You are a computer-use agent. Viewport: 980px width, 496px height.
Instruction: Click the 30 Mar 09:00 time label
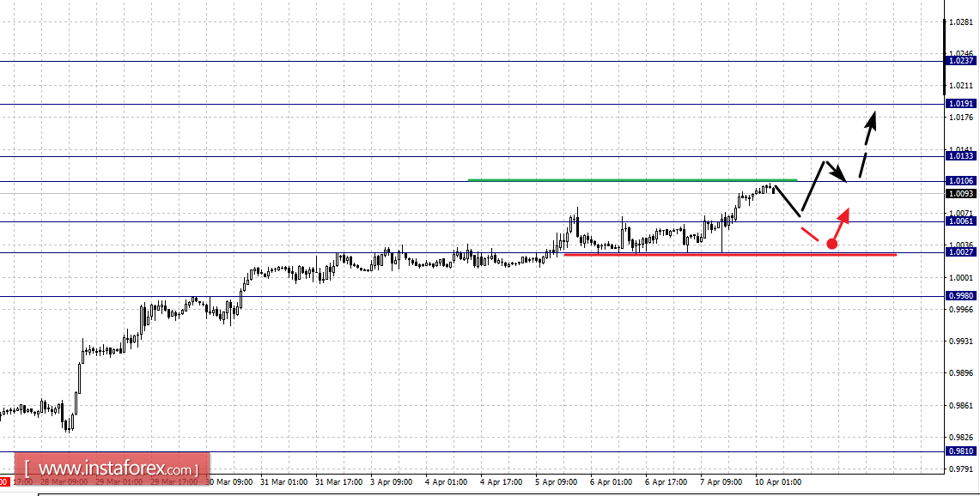[x=229, y=482]
